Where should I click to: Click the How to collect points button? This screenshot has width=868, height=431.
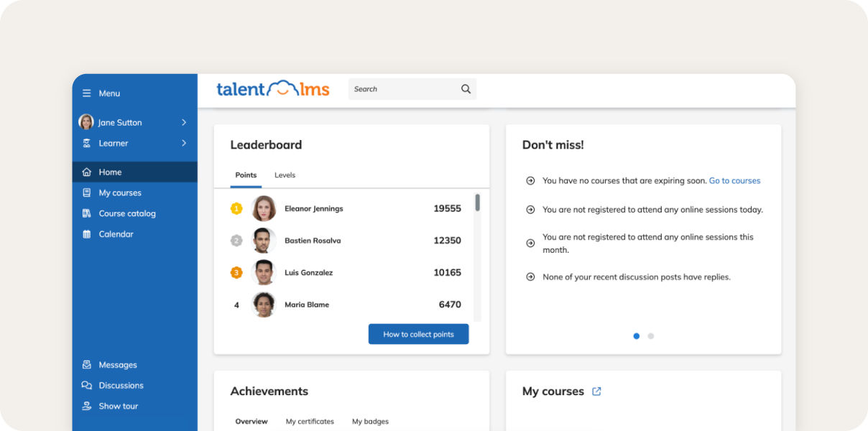[x=418, y=334]
